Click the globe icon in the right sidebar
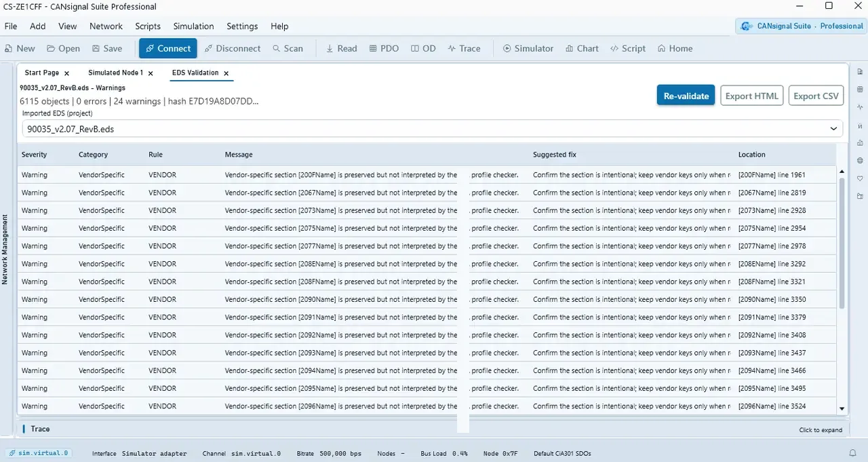Viewport: 868px width, 462px height. click(860, 161)
